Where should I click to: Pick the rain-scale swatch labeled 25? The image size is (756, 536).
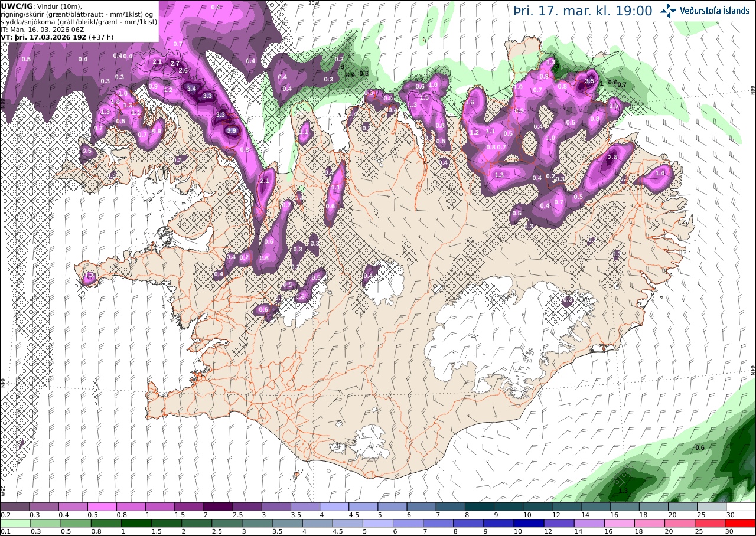(710, 523)
